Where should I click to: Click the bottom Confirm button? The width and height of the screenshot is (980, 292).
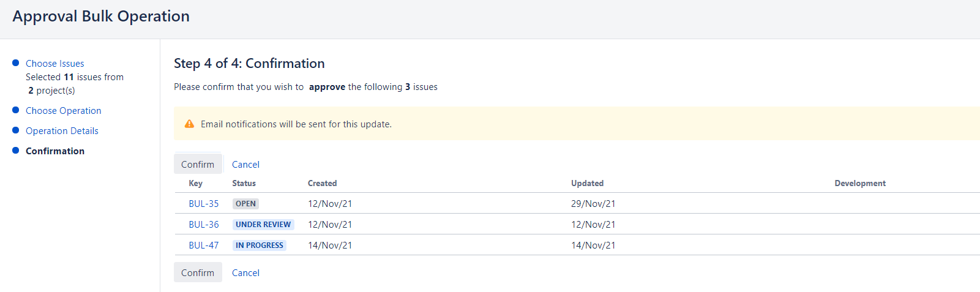click(198, 272)
